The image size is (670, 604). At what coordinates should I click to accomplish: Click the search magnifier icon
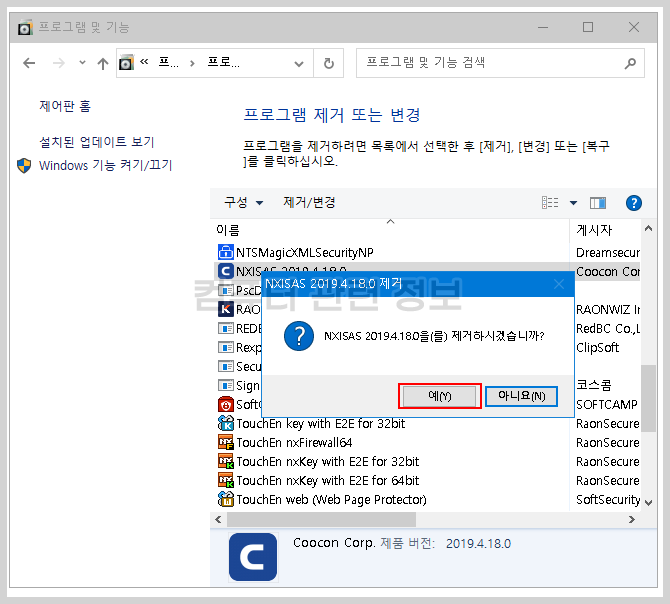[630, 63]
